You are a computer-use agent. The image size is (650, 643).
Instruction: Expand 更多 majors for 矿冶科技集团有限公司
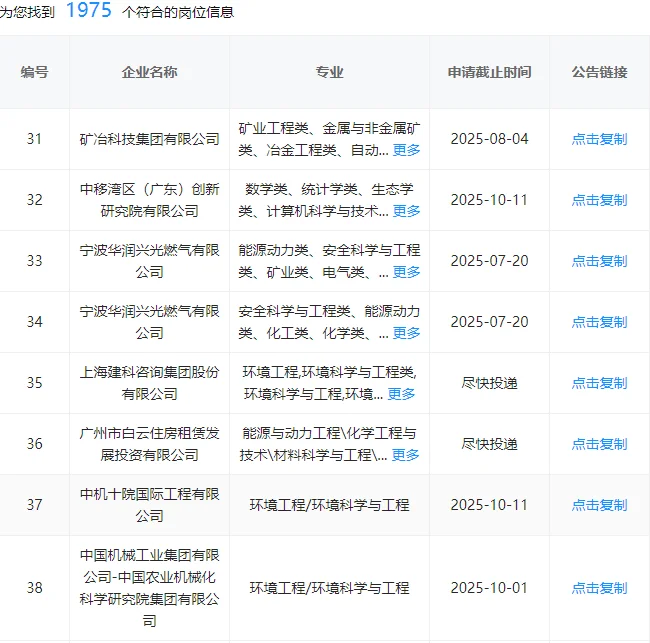[x=406, y=150]
